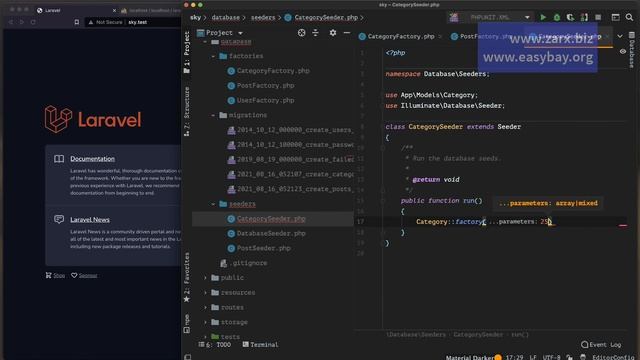Open the npm side tool tab

click(x=187, y=323)
